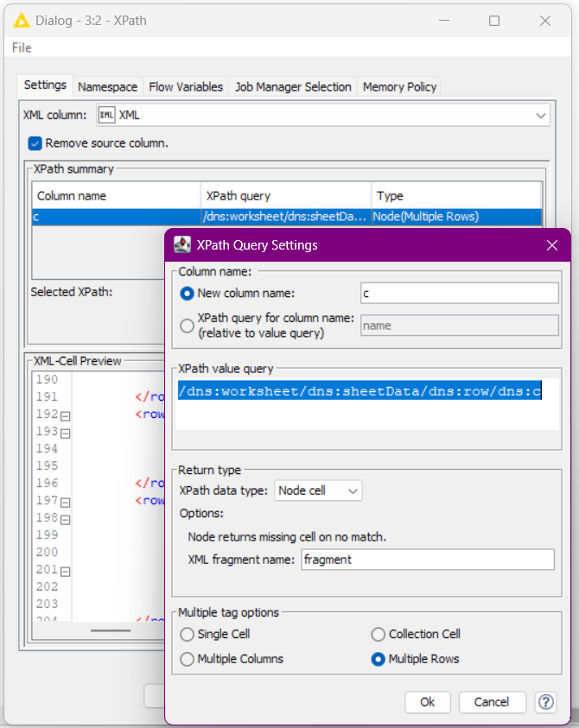Choose Multiple Rows option
579x728 pixels.
tap(379, 659)
